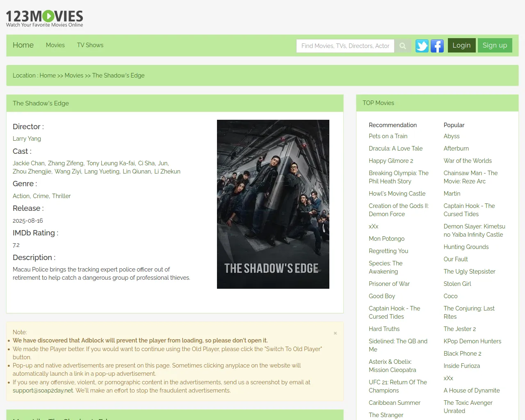Open Dracula: A Love Tale
This screenshot has width=525, height=420.
pyautogui.click(x=395, y=148)
